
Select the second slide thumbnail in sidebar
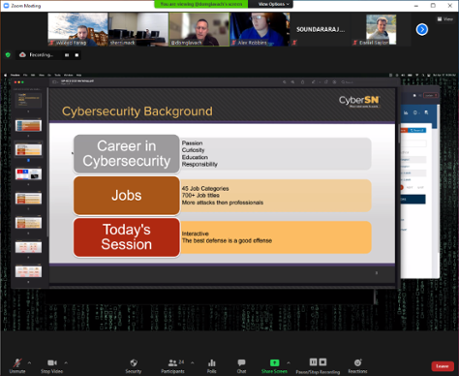28,125
